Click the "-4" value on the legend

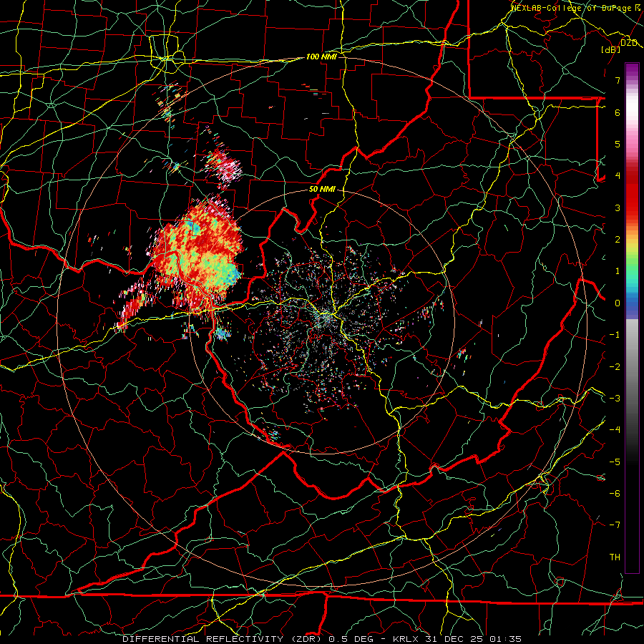pyautogui.click(x=615, y=430)
